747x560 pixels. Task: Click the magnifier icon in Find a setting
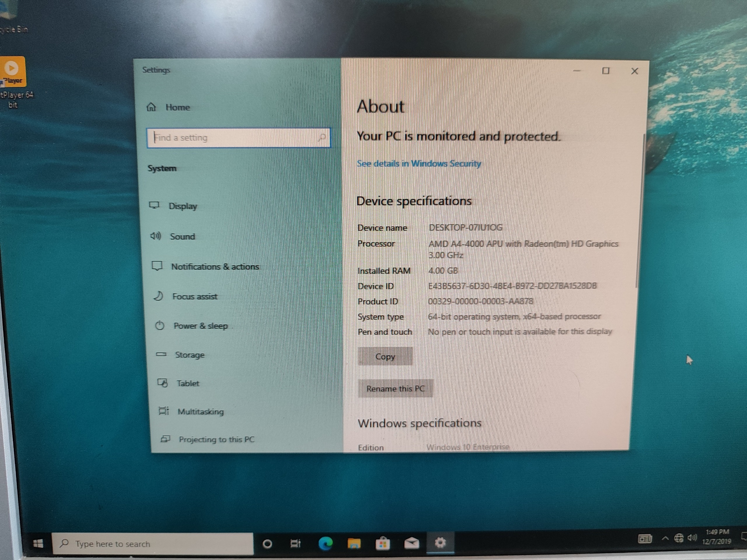click(x=322, y=137)
